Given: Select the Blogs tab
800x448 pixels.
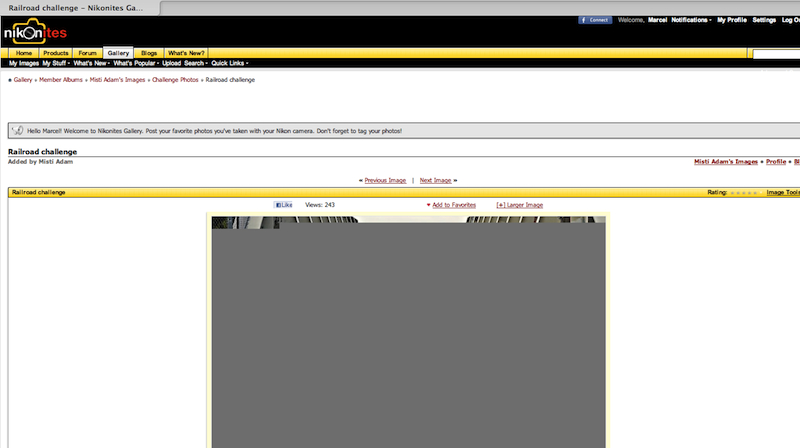Looking at the screenshot, I should [149, 52].
